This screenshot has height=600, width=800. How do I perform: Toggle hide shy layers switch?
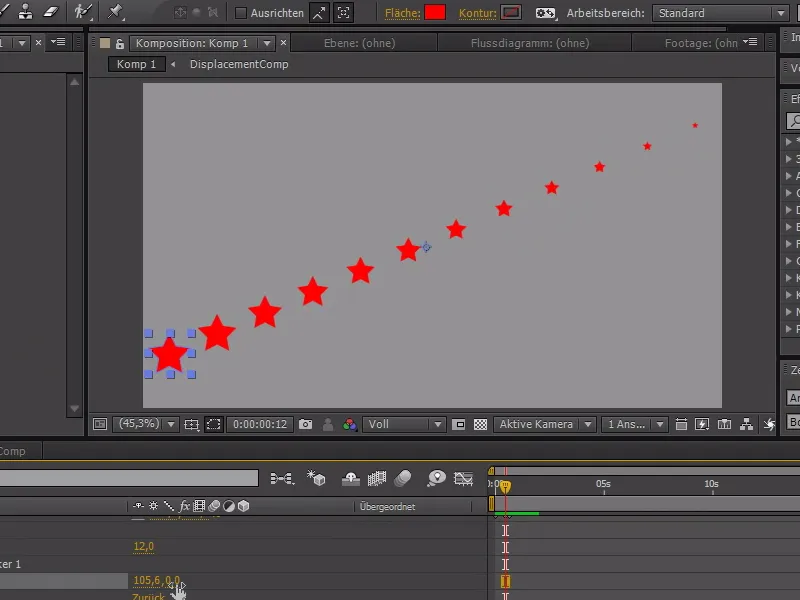[x=351, y=478]
